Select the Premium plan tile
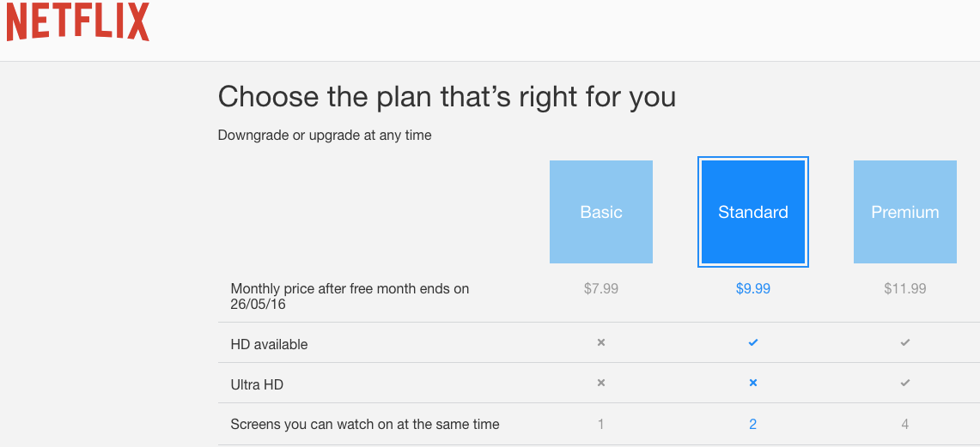This screenshot has height=447, width=980. (904, 212)
